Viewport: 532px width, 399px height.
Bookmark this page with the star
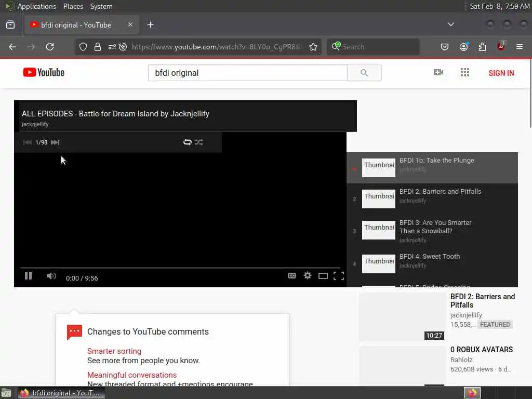[x=313, y=47]
